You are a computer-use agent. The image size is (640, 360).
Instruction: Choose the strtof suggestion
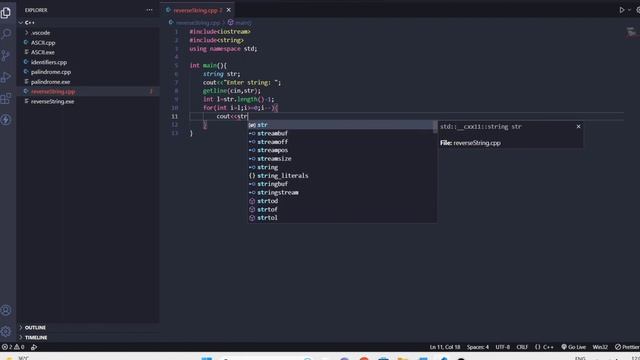click(x=342, y=209)
